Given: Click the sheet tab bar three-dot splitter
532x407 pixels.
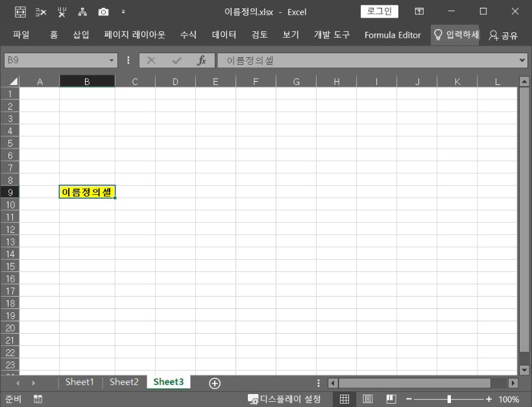Looking at the screenshot, I should (319, 383).
